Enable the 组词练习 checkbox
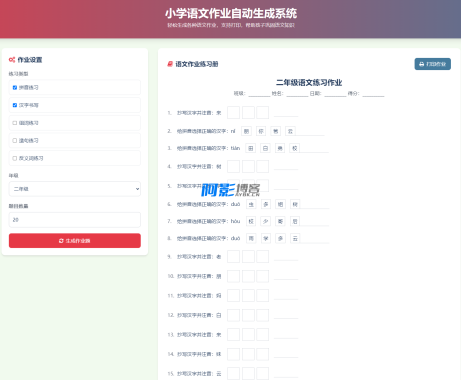The height and width of the screenshot is (380, 461). tap(15, 123)
